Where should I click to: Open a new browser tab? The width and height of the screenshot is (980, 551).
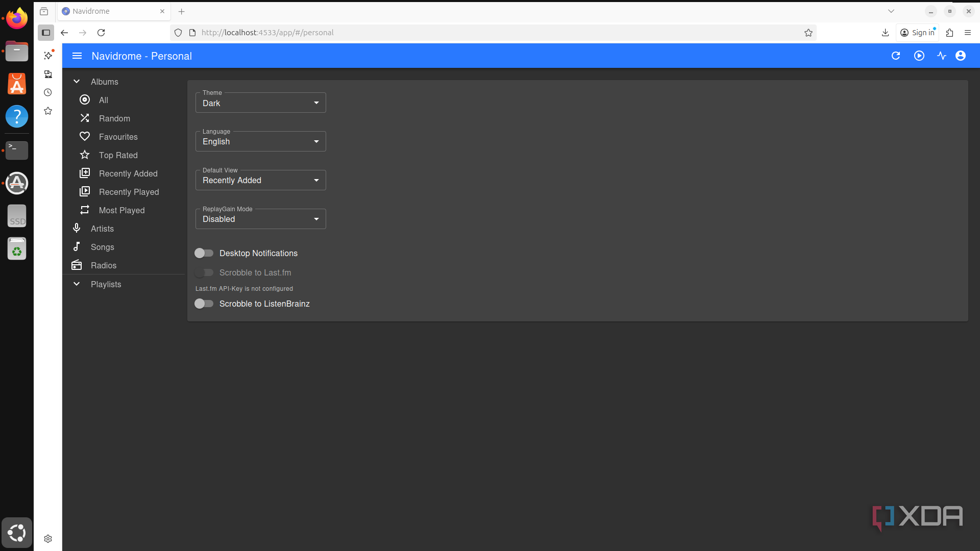click(182, 11)
